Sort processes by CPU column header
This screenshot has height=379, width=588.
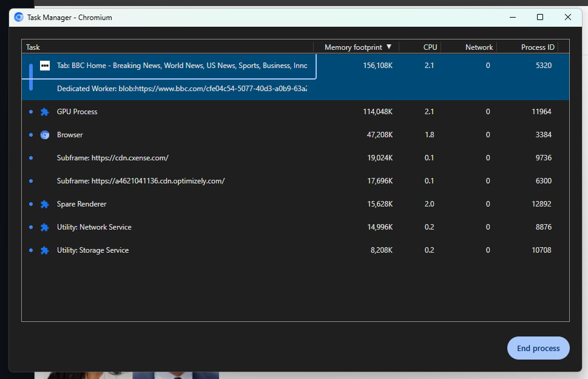(x=430, y=47)
